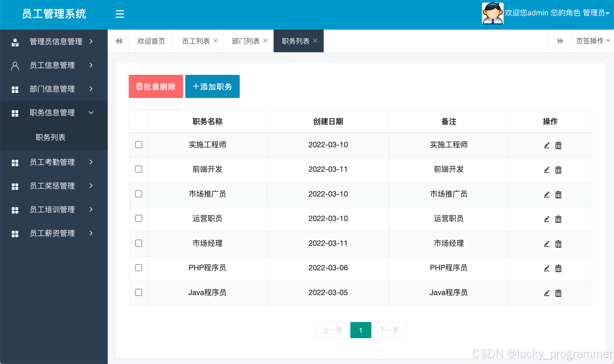Click the edit pencil for 实施工程师 row
Image resolution: width=614 pixels, height=364 pixels.
pyautogui.click(x=546, y=145)
